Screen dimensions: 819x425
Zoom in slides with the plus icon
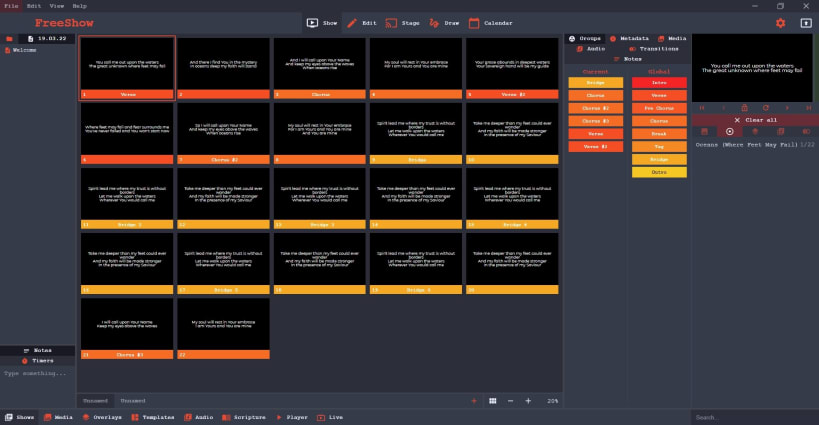[x=528, y=401]
